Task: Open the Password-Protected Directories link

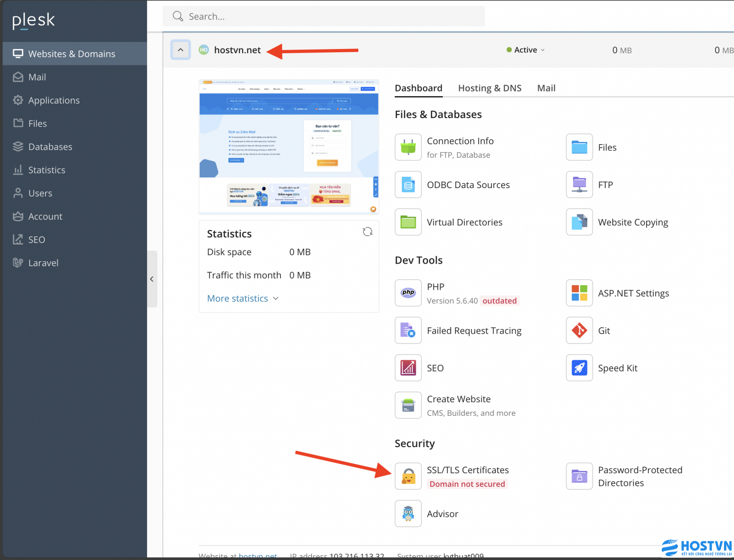Action: 640,476
